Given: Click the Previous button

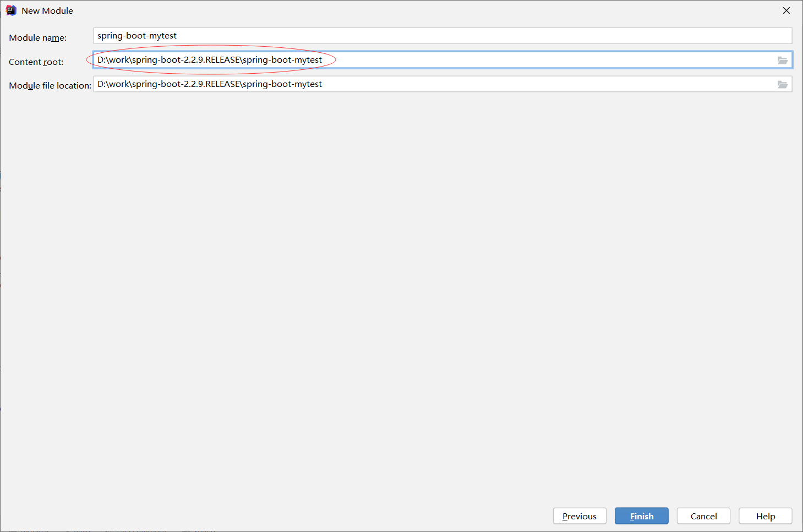Looking at the screenshot, I should (x=580, y=516).
